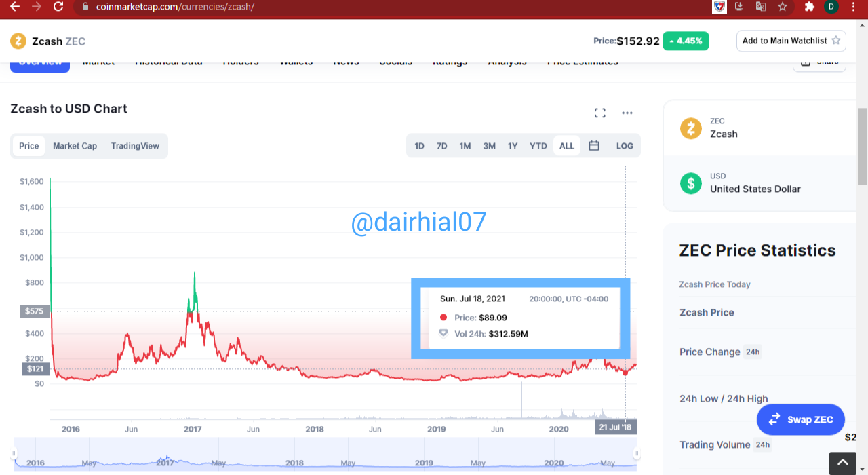This screenshot has width=868, height=475.
Task: Click the right range selector handle
Action: [637, 453]
